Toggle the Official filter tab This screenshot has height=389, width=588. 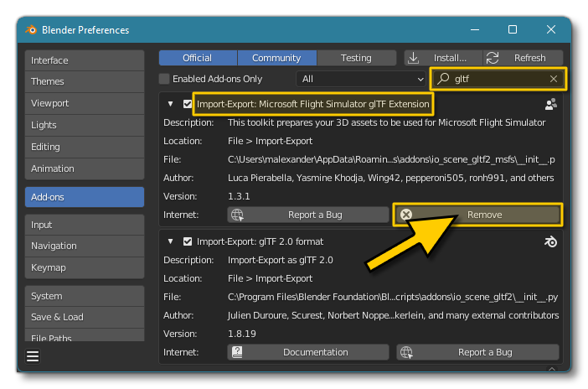(198, 58)
